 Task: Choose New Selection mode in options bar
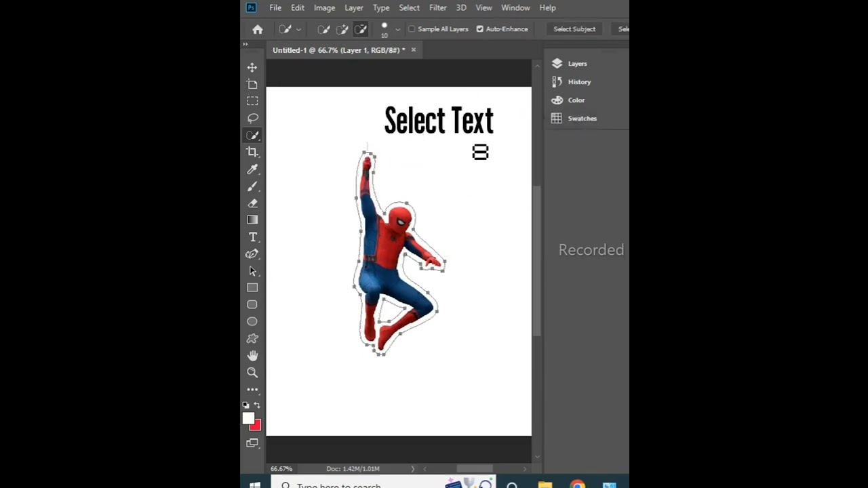point(324,29)
